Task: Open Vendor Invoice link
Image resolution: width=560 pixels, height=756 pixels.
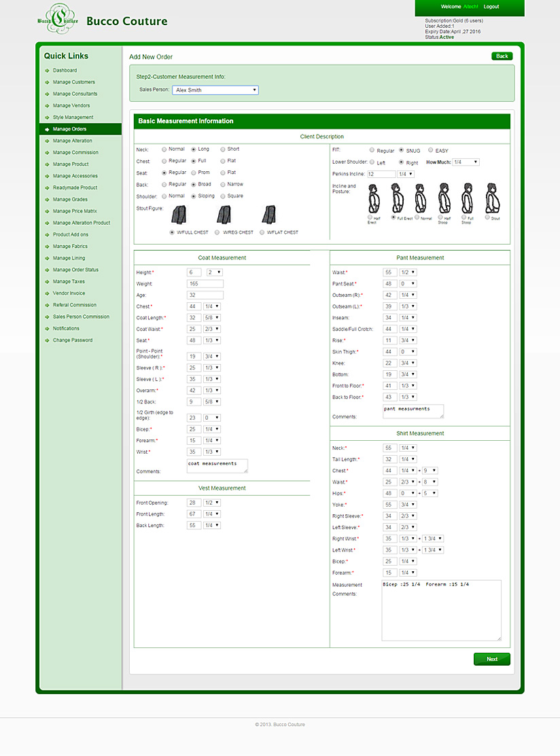Action: (x=69, y=293)
